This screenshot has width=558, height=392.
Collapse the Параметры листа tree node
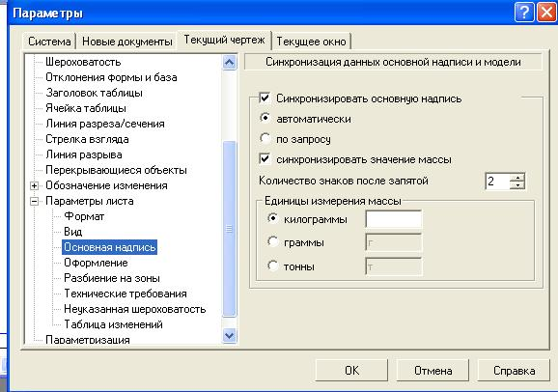tap(34, 201)
